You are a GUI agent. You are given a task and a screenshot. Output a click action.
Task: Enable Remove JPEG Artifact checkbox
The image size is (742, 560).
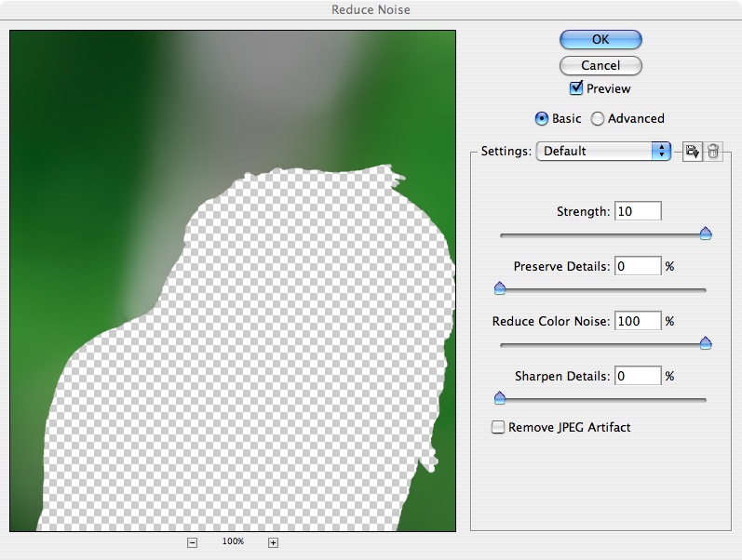498,427
